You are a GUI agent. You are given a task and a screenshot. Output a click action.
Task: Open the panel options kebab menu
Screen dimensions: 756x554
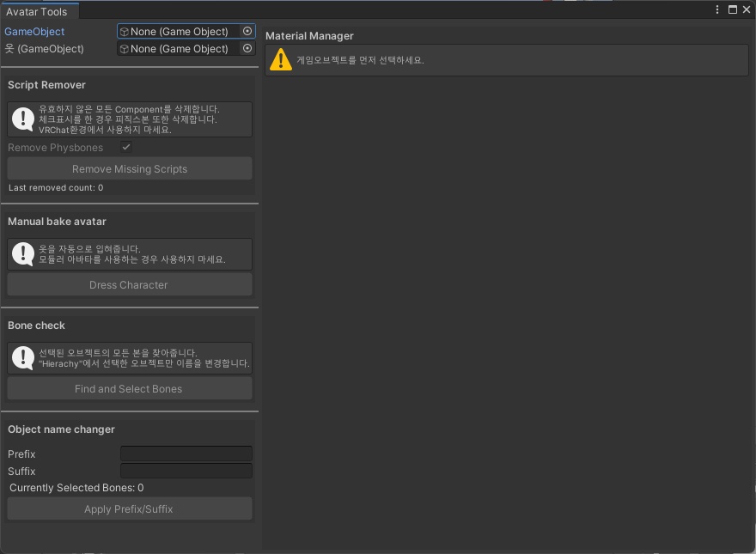click(718, 9)
